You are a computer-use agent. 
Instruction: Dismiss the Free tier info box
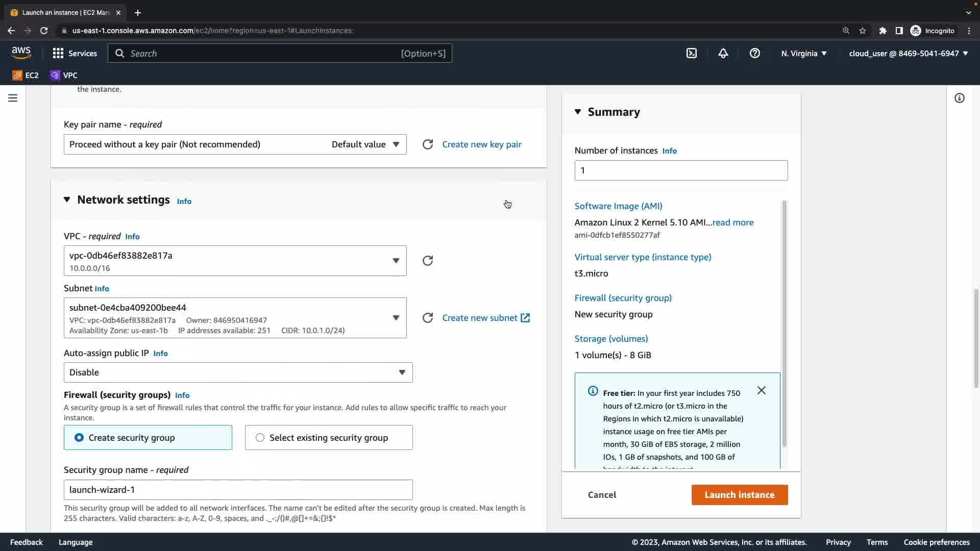761,390
